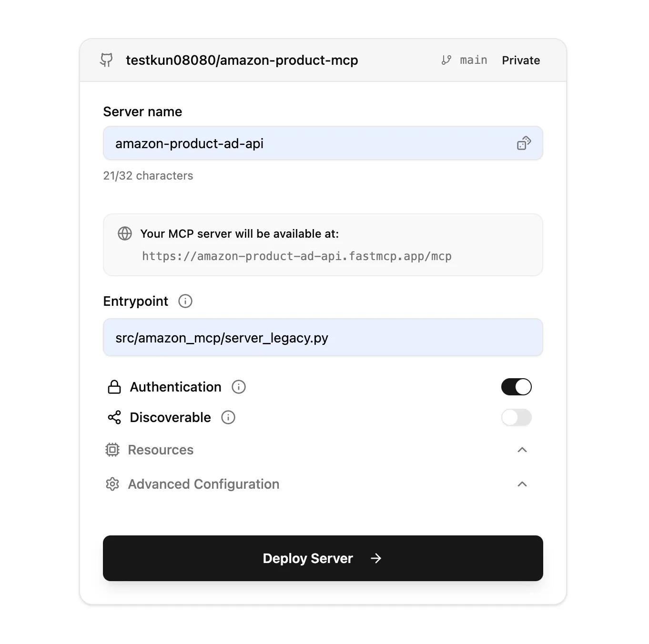Click the Resources section label
Image resolution: width=649 pixels, height=644 pixels.
point(161,450)
